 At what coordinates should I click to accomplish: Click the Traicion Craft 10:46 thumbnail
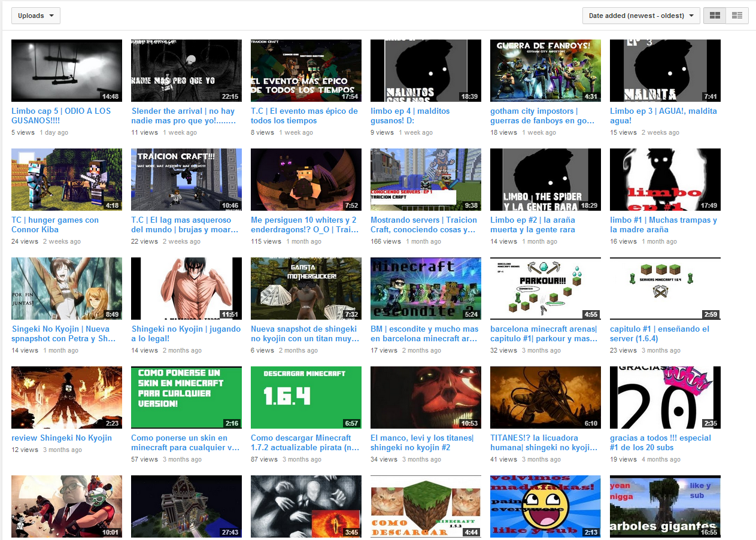[x=186, y=180]
